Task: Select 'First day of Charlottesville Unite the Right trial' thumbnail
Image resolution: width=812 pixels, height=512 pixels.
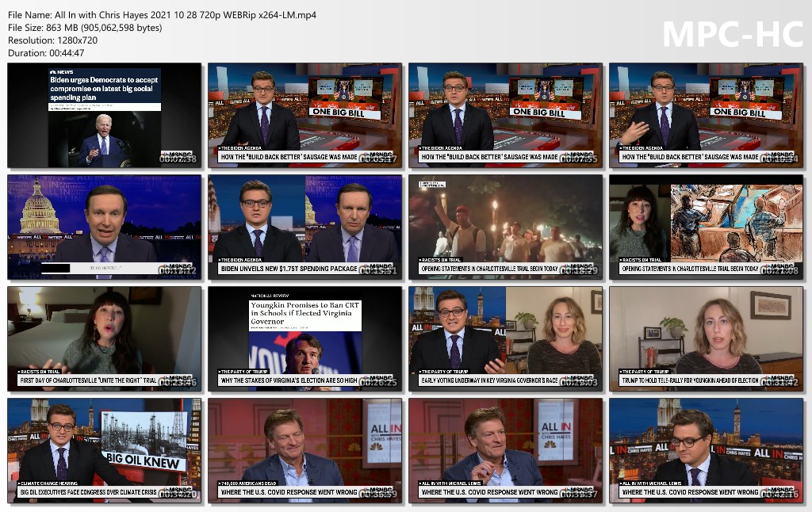Action: [104, 339]
